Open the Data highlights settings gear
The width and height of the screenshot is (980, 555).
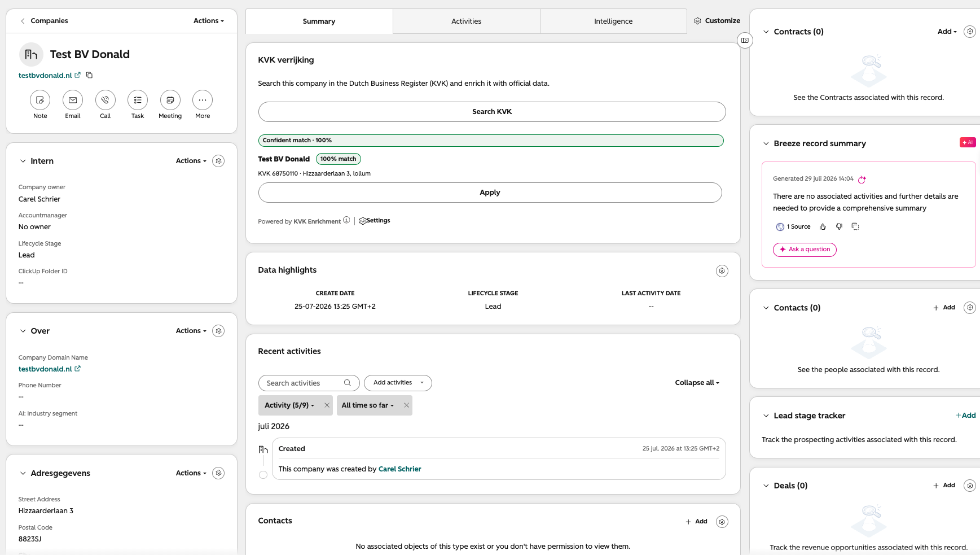pyautogui.click(x=722, y=271)
